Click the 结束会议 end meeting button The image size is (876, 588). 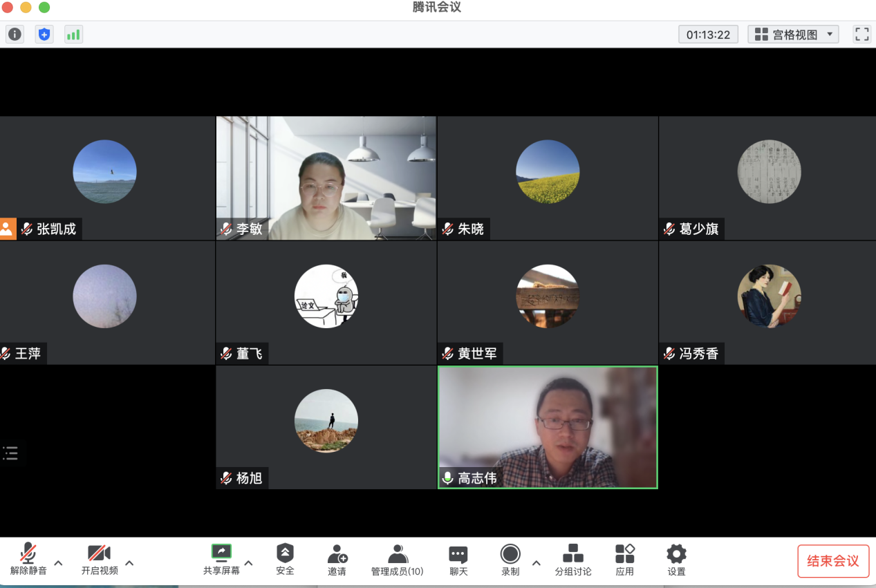click(832, 560)
